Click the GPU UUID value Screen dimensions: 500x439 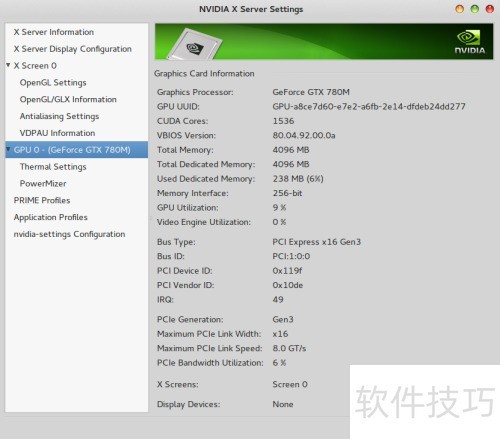[369, 107]
